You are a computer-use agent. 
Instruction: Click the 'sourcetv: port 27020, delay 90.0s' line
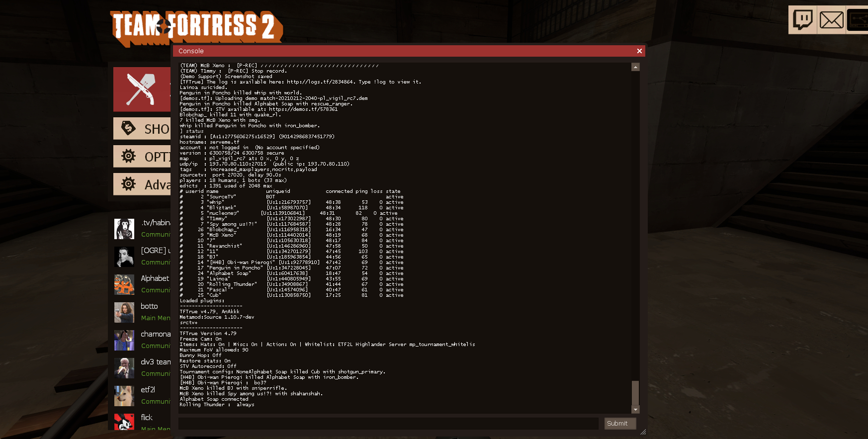[230, 175]
